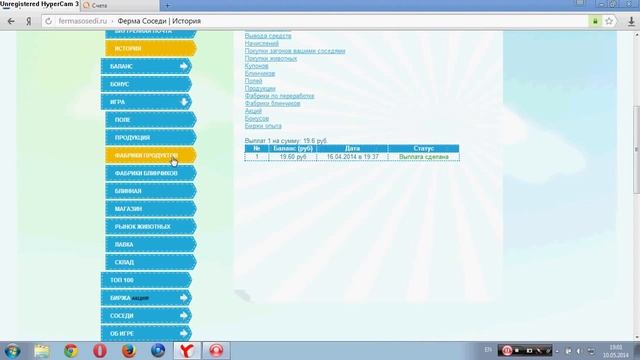Viewport: 640px width, 360px height.
Task: Click the '19.60 руб' table cell
Action: 293,157
